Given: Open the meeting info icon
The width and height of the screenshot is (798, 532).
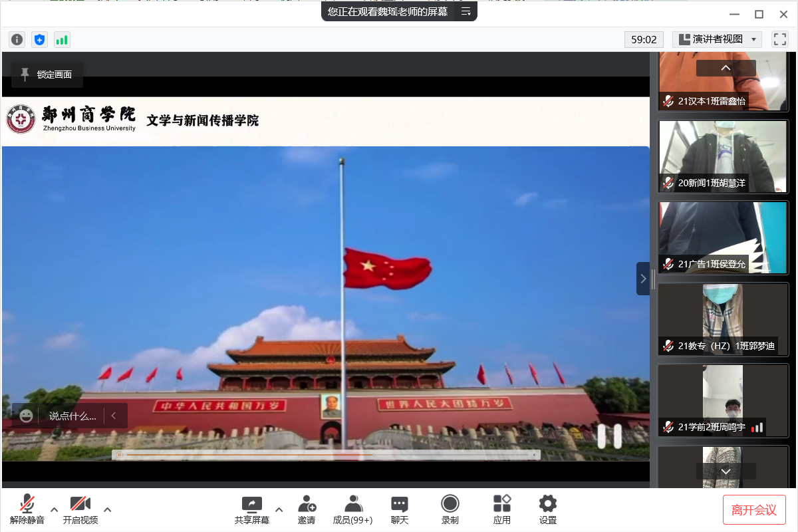Looking at the screenshot, I should coord(17,40).
